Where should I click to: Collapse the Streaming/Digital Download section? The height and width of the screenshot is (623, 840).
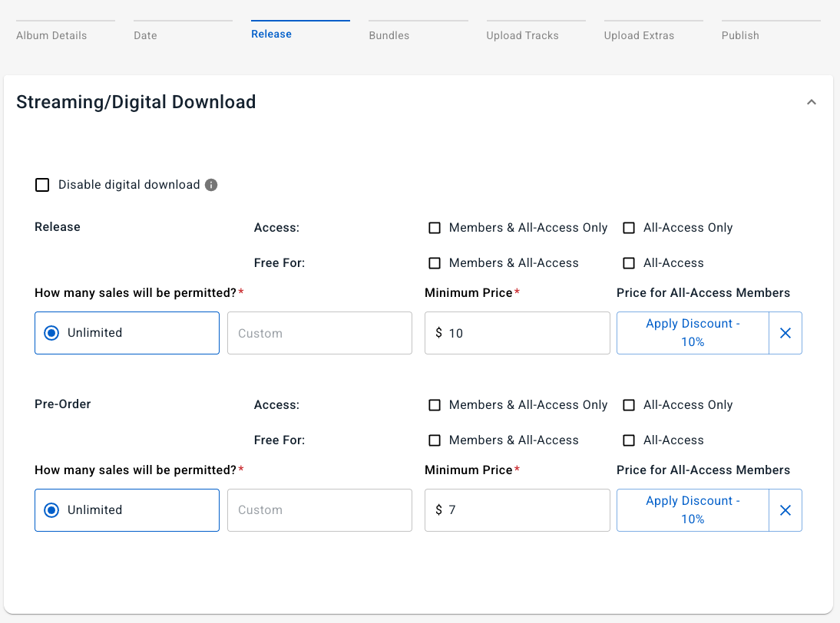point(812,102)
